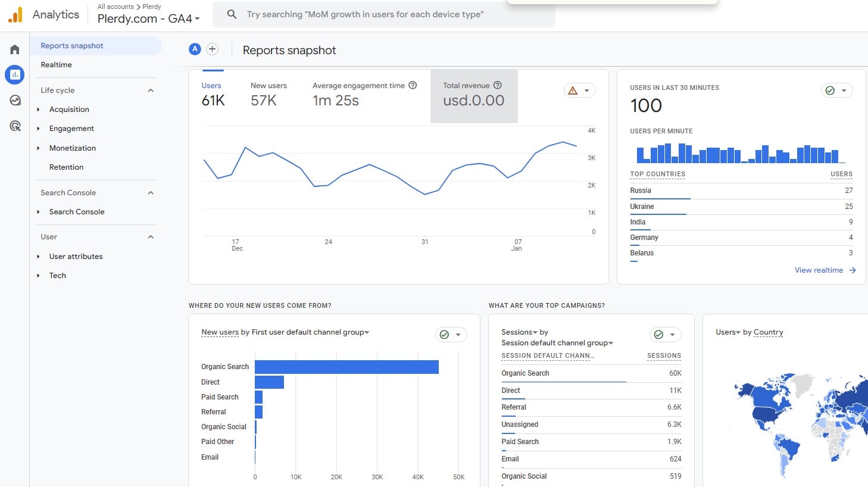Select the New users metric tab
The width and height of the screenshot is (868, 487).
(x=268, y=95)
